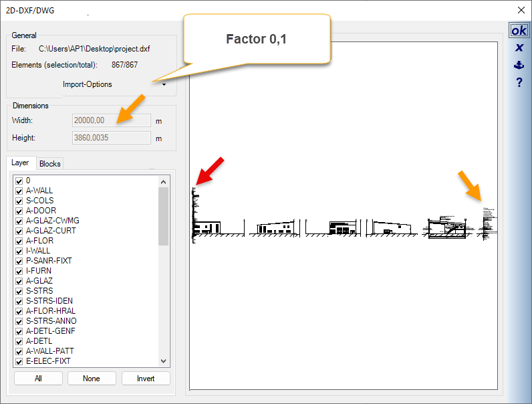Cancel the dialog with the X icon
This screenshot has width=532, height=404.
519,48
